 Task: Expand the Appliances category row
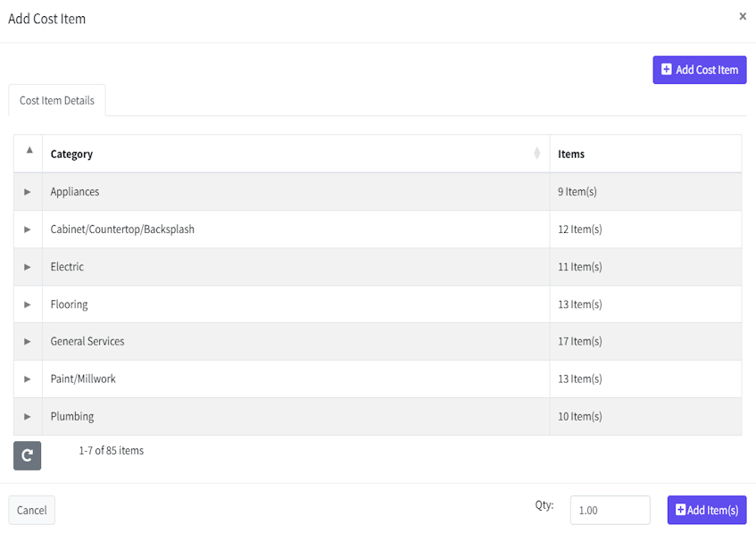pos(28,192)
